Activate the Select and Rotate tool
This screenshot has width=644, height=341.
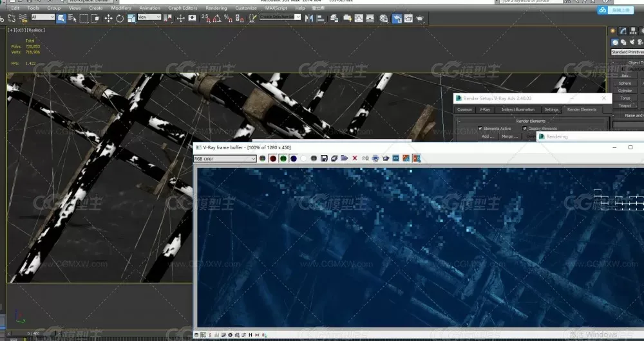(x=120, y=18)
